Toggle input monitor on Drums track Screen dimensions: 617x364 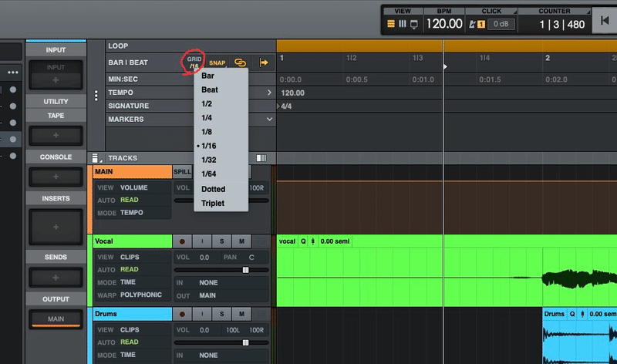tap(202, 314)
